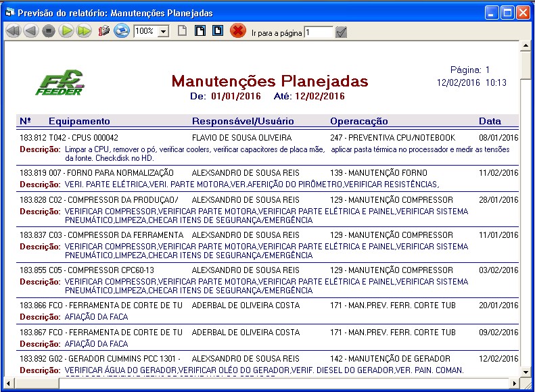Click the 'Ir para a página' number field
This screenshot has height=392, width=535.
(x=318, y=32)
